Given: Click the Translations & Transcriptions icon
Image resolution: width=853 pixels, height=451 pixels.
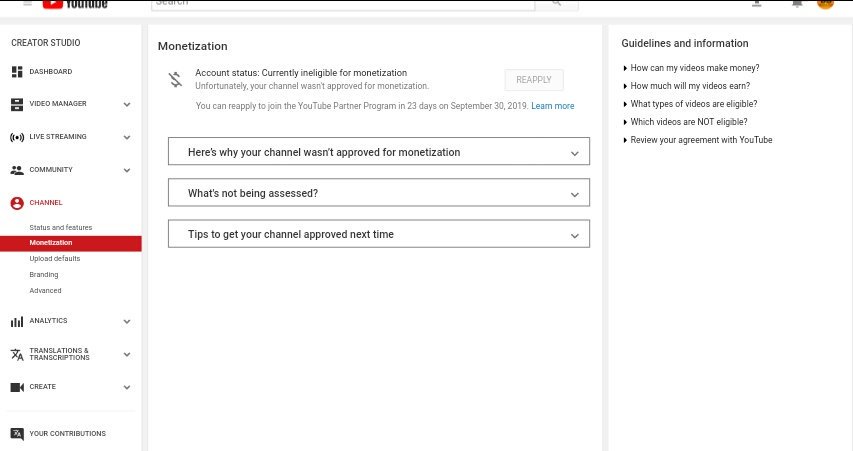Looking at the screenshot, I should click(17, 355).
